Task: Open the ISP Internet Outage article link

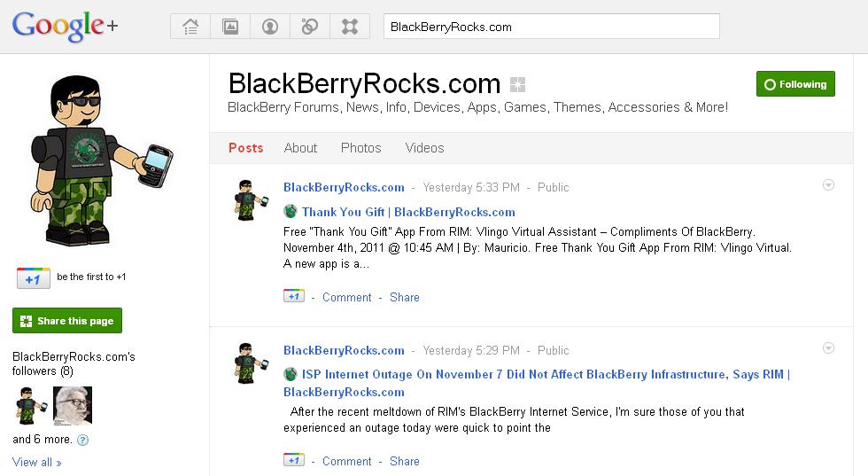Action: [x=537, y=383]
